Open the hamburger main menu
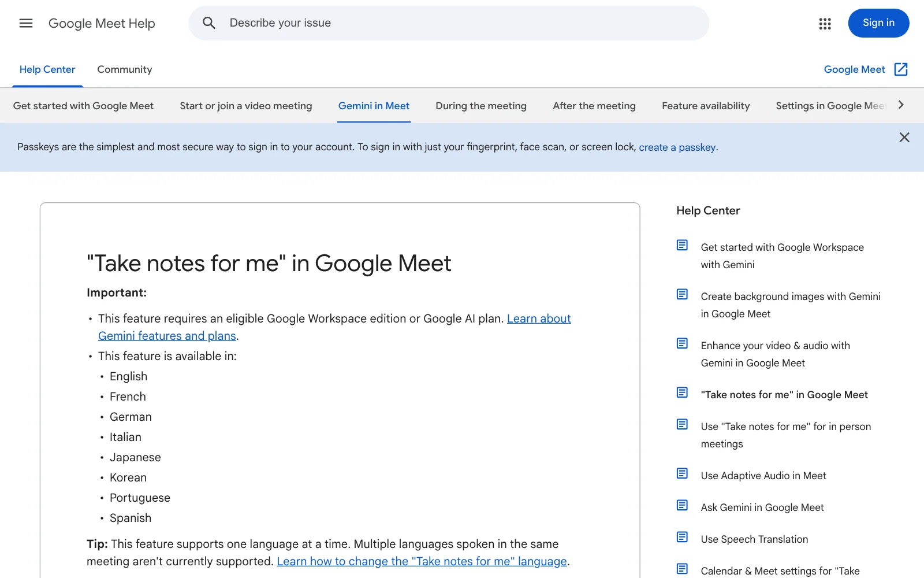The height and width of the screenshot is (578, 924). pos(26,23)
